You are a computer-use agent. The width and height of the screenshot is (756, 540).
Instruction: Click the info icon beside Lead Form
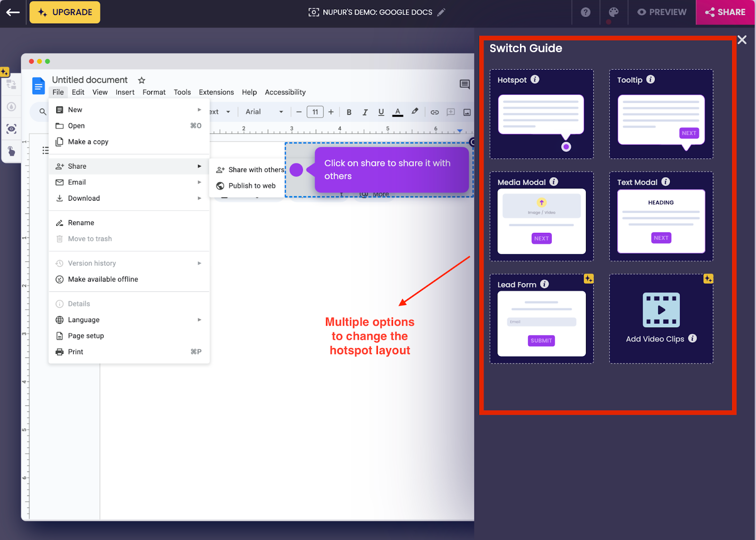click(x=545, y=284)
